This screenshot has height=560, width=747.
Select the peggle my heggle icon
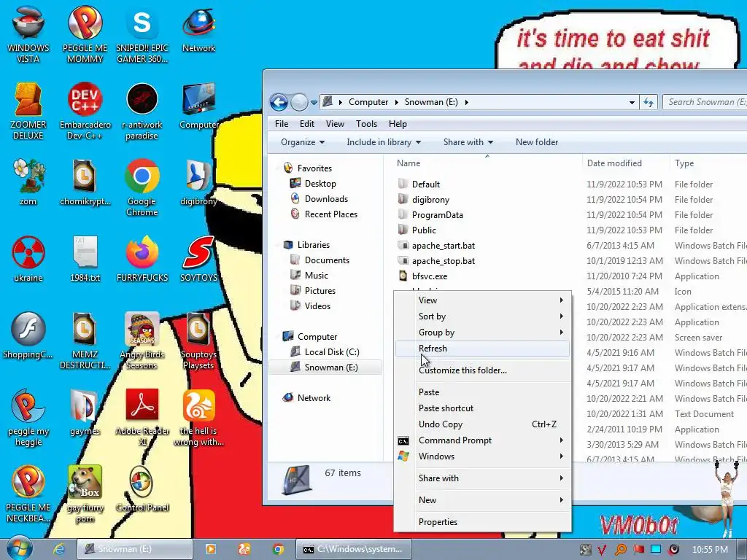(28, 418)
